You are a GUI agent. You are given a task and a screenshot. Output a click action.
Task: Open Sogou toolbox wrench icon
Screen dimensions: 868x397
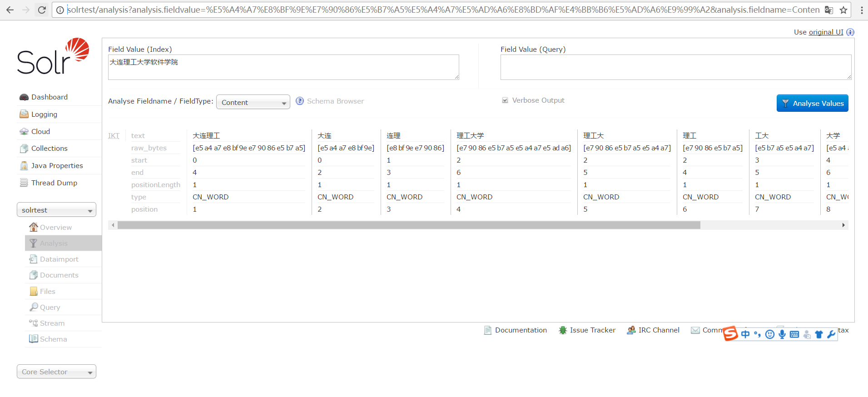click(x=831, y=334)
